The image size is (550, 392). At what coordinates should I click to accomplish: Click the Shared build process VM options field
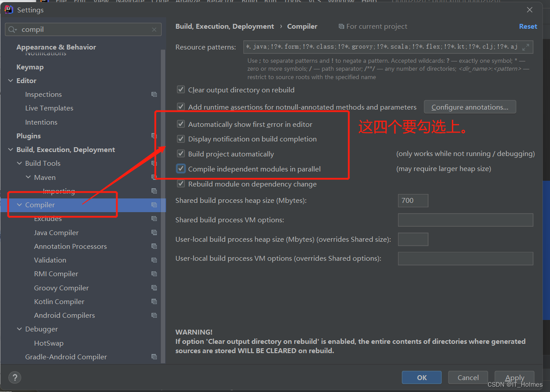pyautogui.click(x=466, y=220)
